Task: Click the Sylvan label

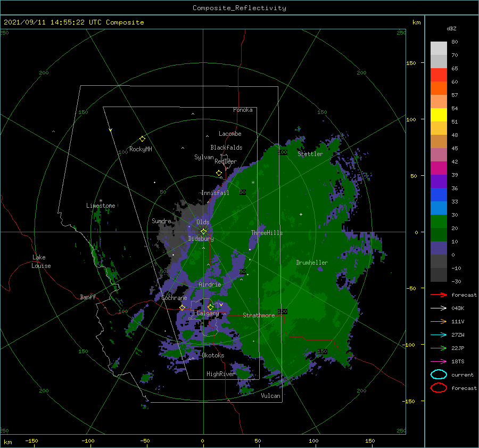Action: click(x=204, y=157)
